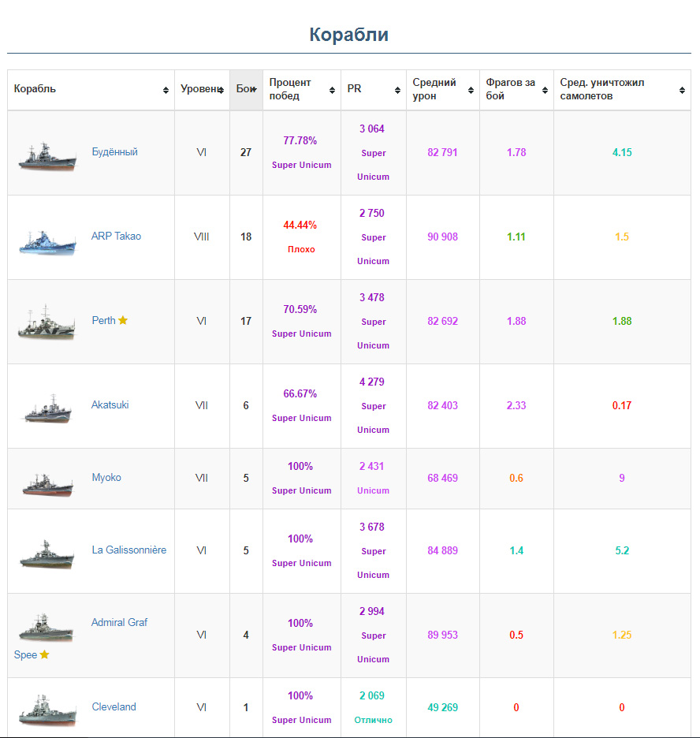
Task: Click the Admiral Graf Spee ship image
Action: click(47, 628)
